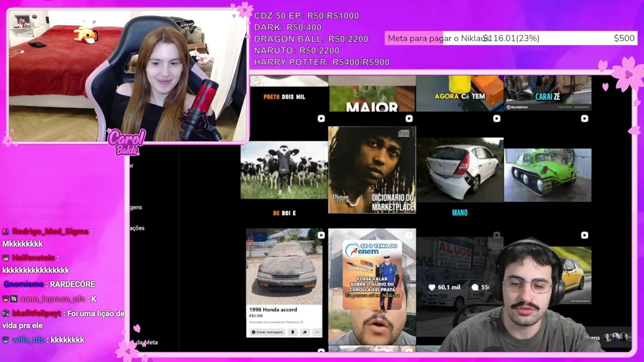Viewport: 644px width, 362px height.
Task: Share the Honda accord listing with arrow icon
Action: (x=305, y=332)
